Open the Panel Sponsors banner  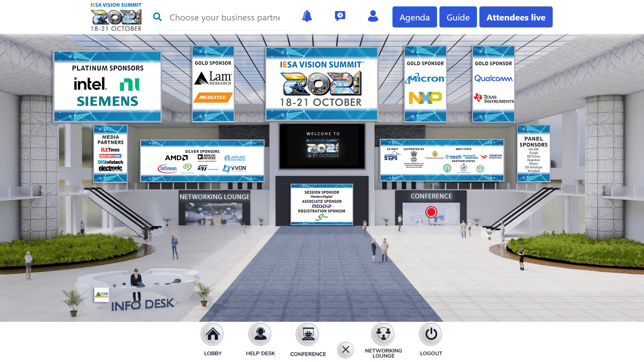(534, 154)
